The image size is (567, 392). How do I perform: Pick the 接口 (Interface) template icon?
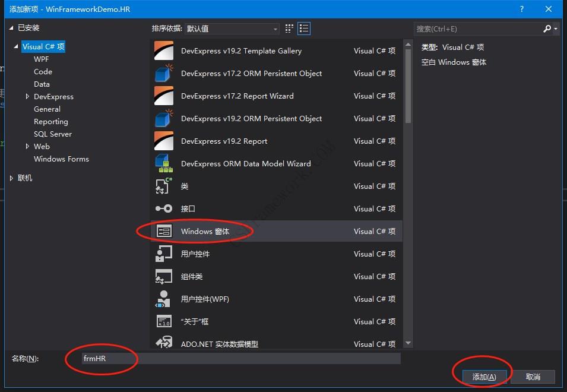coord(163,209)
